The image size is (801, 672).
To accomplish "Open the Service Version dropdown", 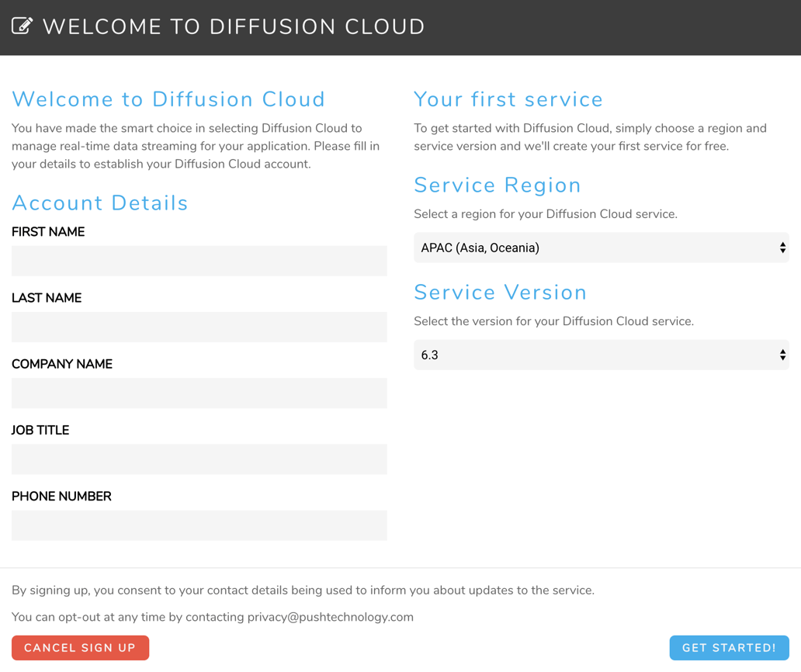I will (x=602, y=355).
